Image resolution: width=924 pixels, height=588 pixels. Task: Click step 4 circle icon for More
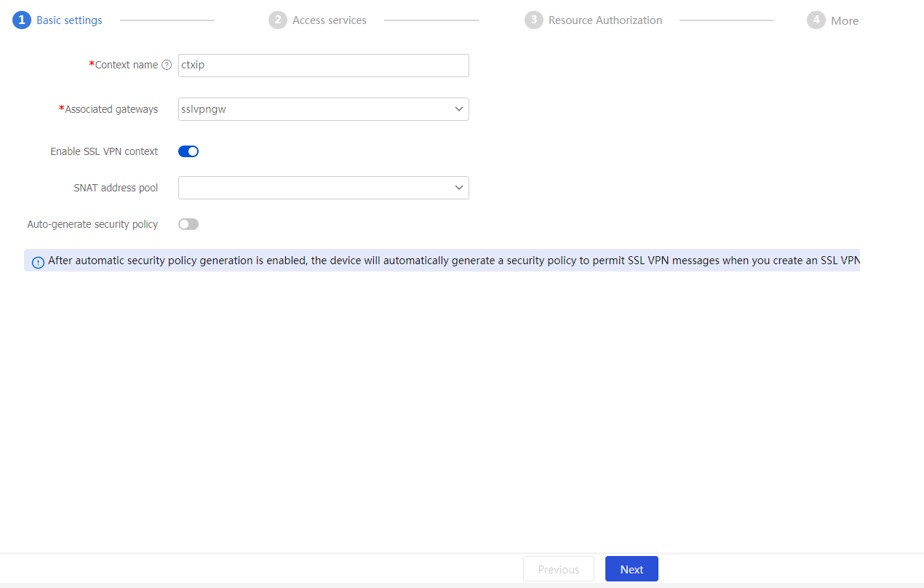(816, 20)
